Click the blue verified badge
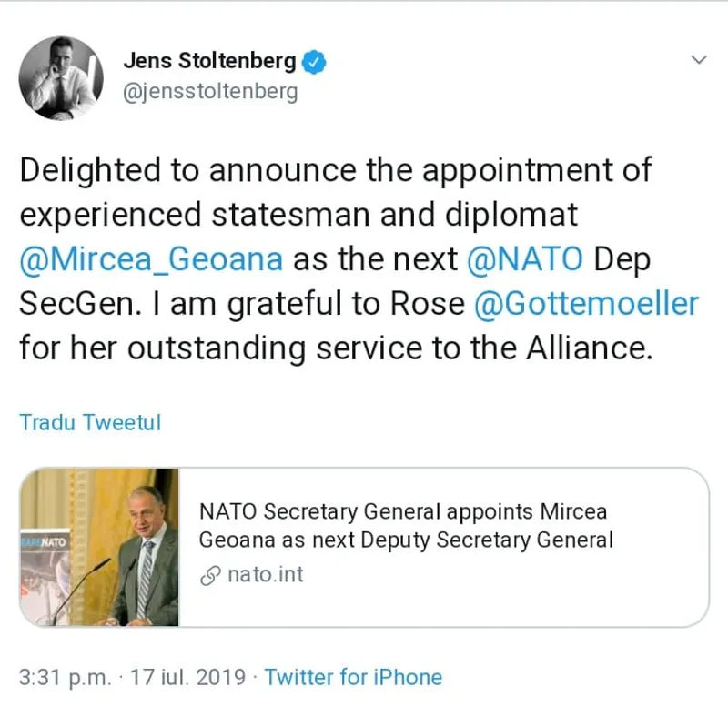 [314, 62]
